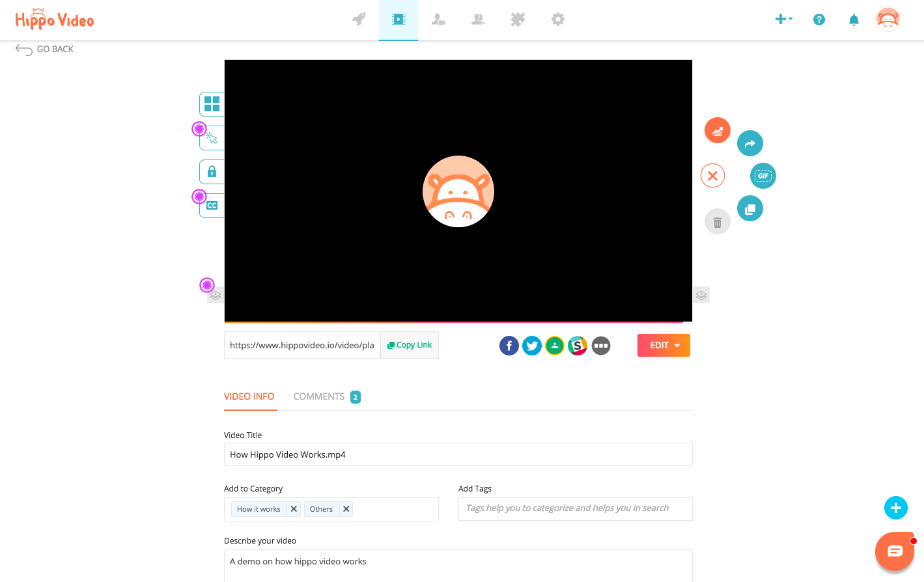Duplicate the video via copy icon
Viewport: 924px width, 582px height.
click(x=749, y=208)
